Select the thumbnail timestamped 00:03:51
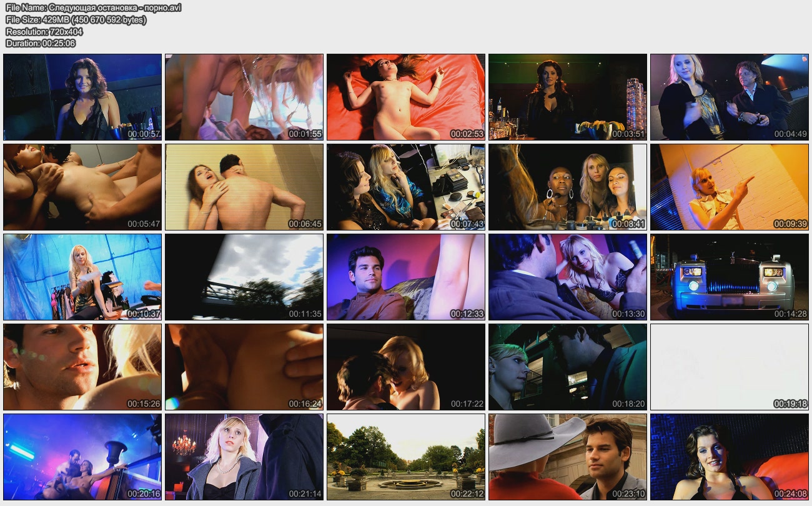Viewport: 812px width, 506px height. pos(567,97)
